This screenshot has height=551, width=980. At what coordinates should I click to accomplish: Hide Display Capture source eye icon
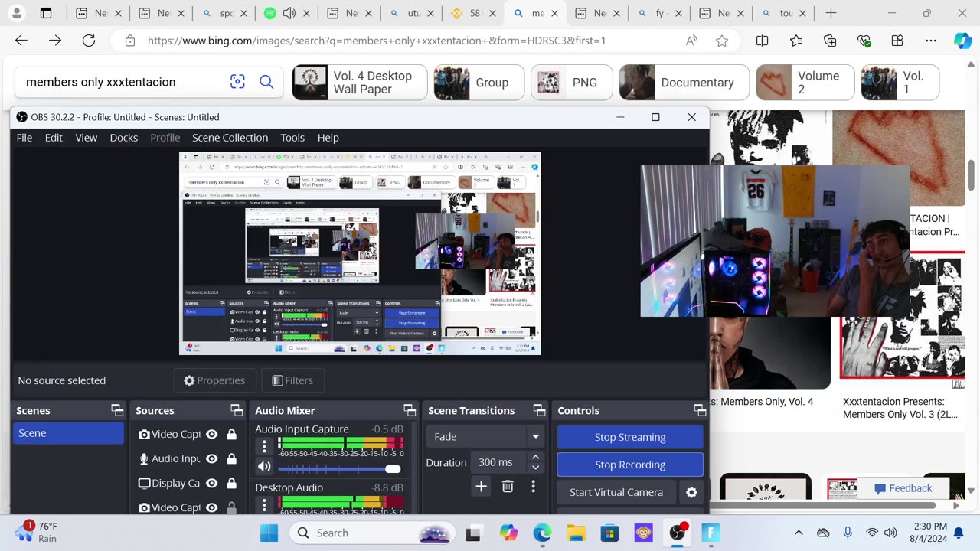tap(211, 483)
